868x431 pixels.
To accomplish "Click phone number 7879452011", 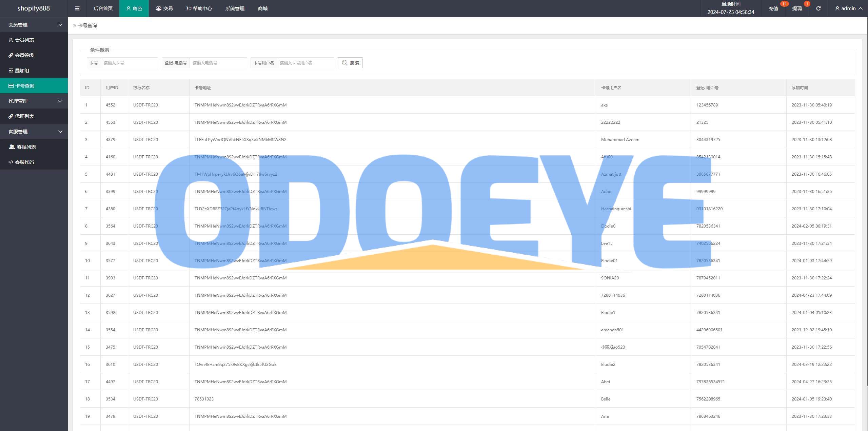I will pos(708,278).
